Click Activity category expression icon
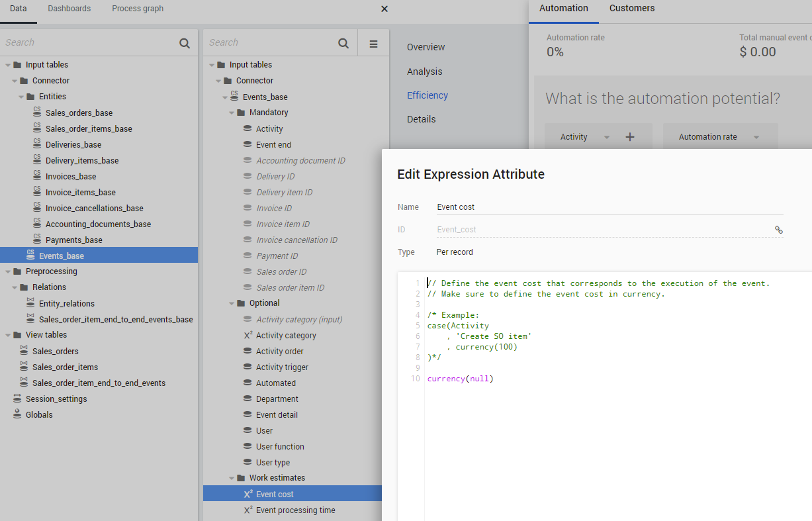The width and height of the screenshot is (812, 521). click(x=248, y=336)
